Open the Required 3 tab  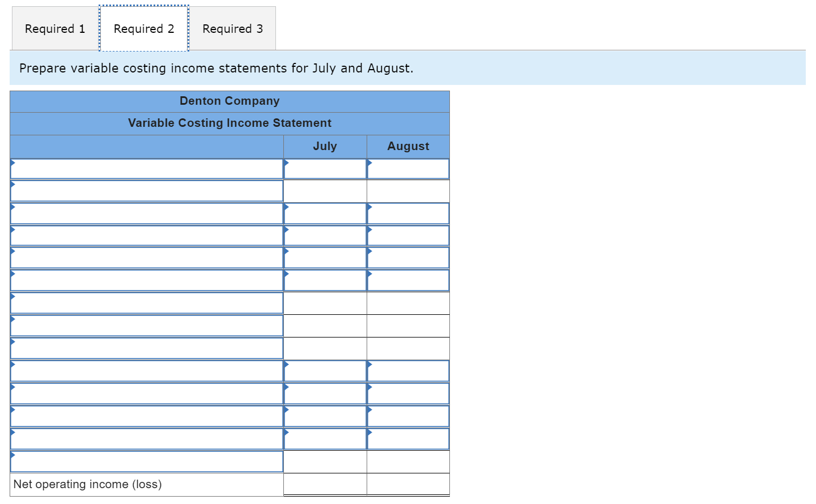pos(232,28)
